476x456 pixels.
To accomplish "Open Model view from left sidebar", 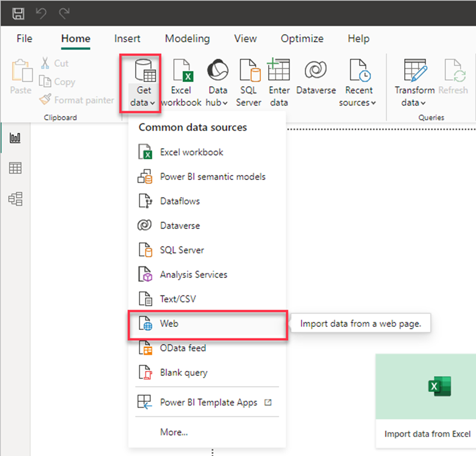I will (15, 199).
